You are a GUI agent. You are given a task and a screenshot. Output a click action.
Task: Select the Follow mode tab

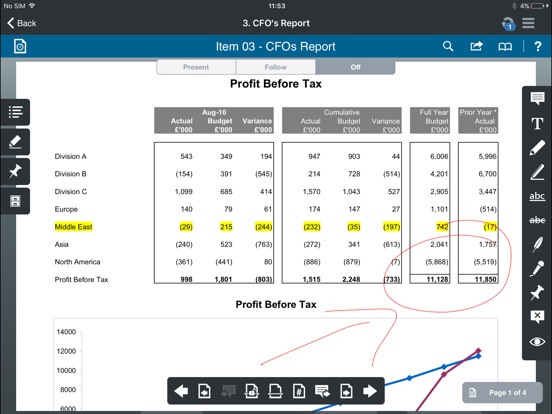tap(275, 67)
